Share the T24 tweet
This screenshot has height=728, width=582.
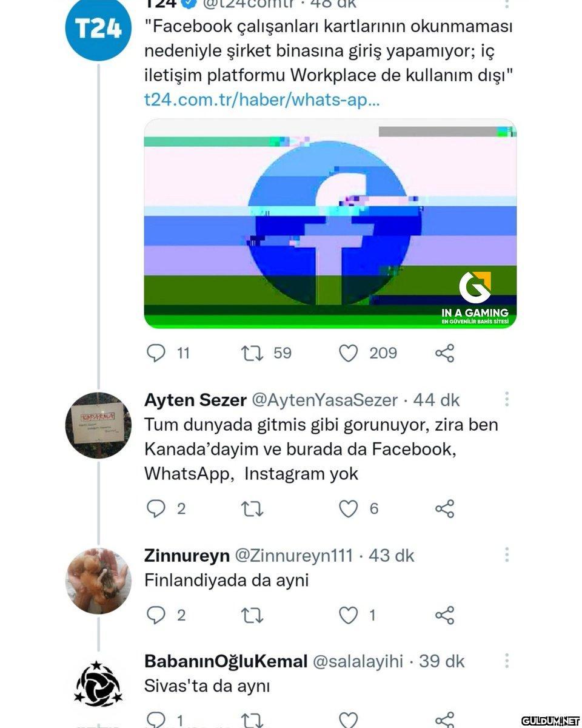coord(444,353)
